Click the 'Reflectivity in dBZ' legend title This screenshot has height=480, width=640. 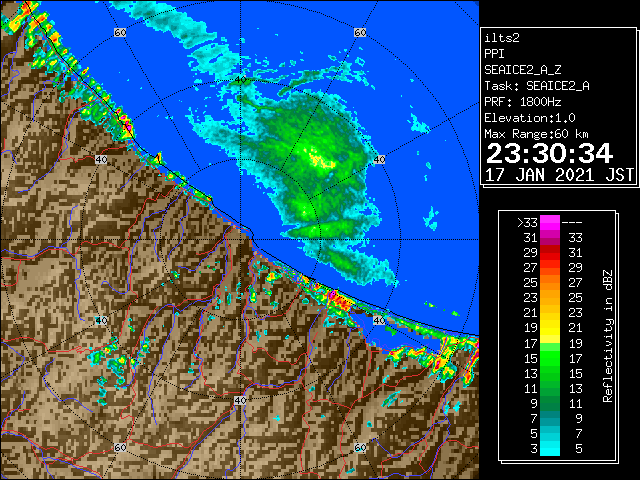click(x=608, y=336)
